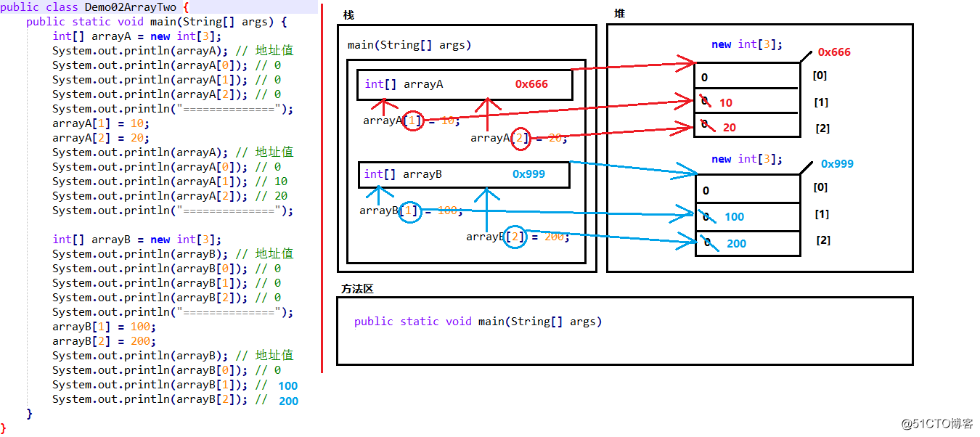The width and height of the screenshot is (980, 437).
Task: Click the int[] arrayB box in stack diagram
Action: pos(464,174)
